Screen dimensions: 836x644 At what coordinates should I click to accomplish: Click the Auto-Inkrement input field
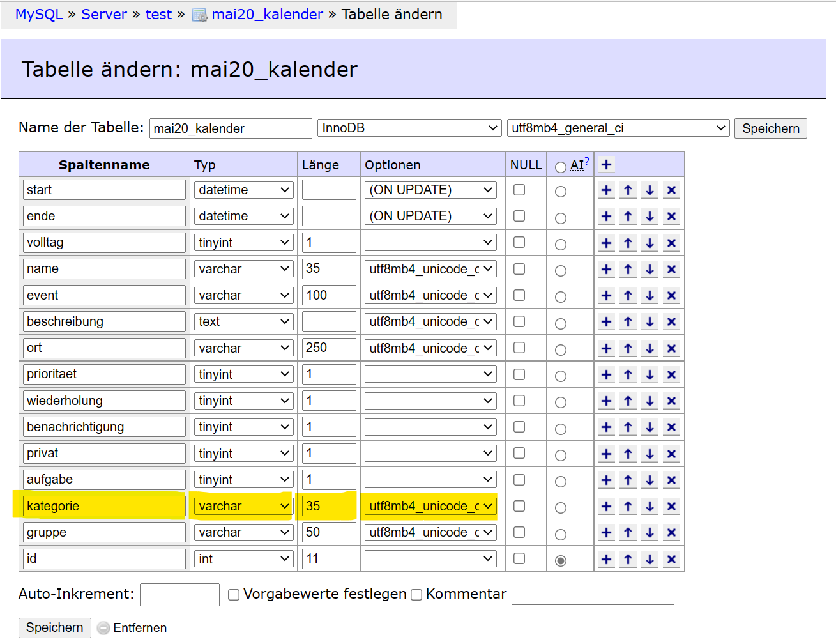179,595
